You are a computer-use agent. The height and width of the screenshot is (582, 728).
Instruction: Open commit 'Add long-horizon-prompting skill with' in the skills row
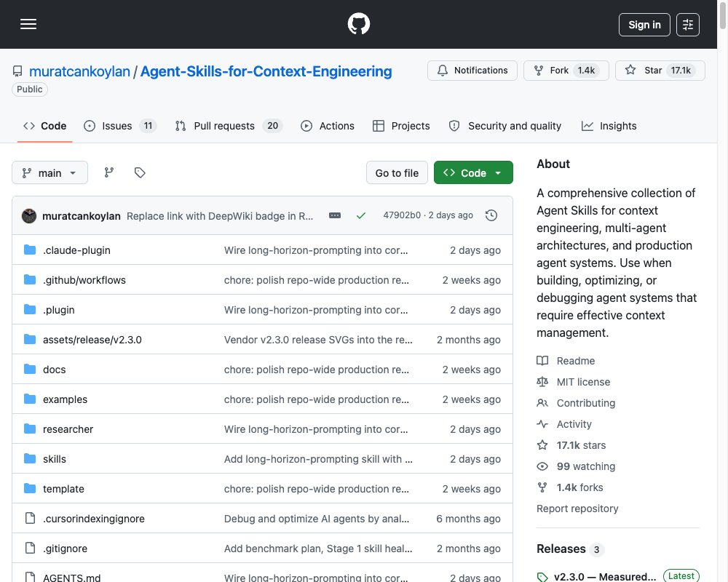coord(318,459)
